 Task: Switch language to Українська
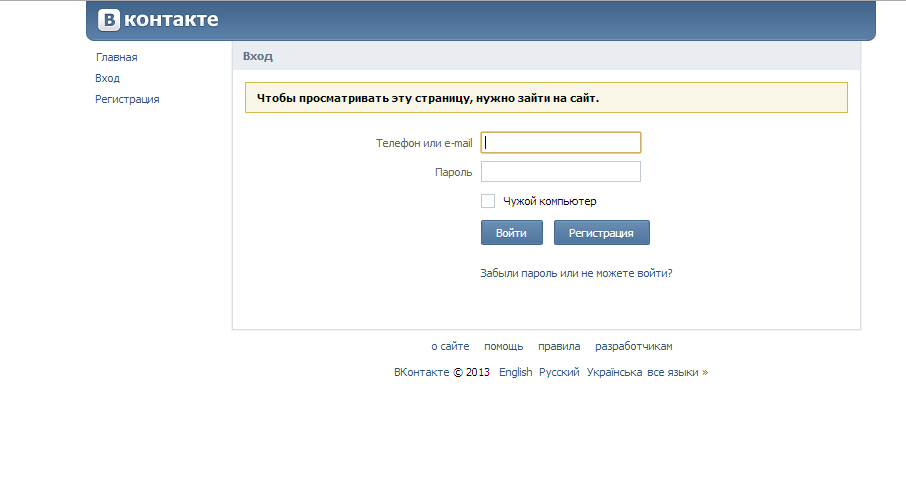coord(614,372)
